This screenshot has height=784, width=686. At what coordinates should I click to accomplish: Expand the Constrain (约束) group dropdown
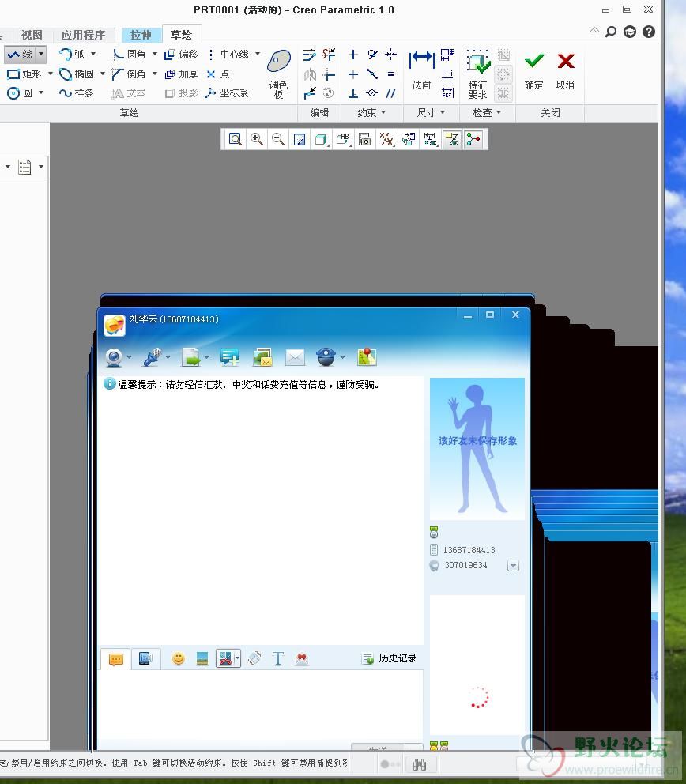point(371,112)
